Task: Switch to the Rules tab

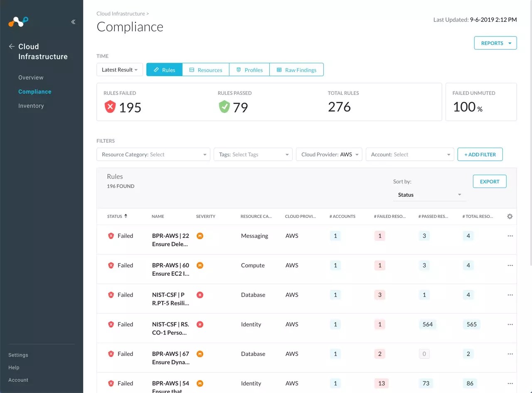Action: [164, 70]
